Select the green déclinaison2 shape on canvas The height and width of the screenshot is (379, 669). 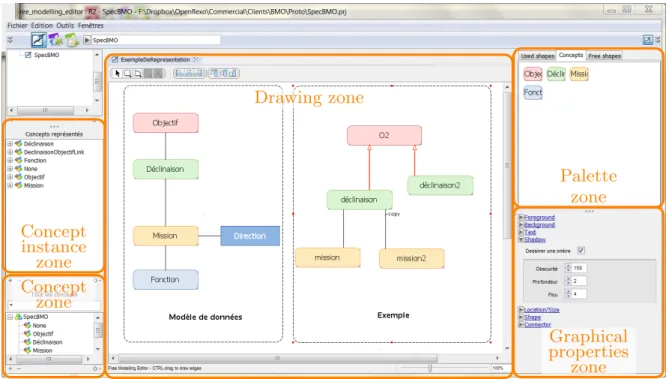pos(440,185)
